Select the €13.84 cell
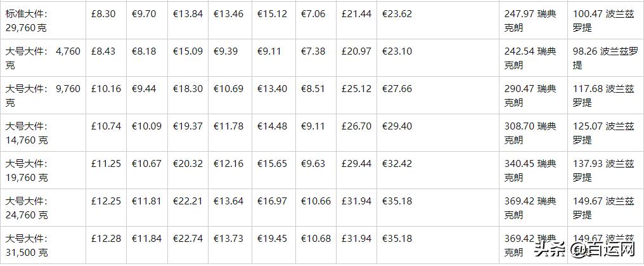644x266 pixels. coord(188,14)
